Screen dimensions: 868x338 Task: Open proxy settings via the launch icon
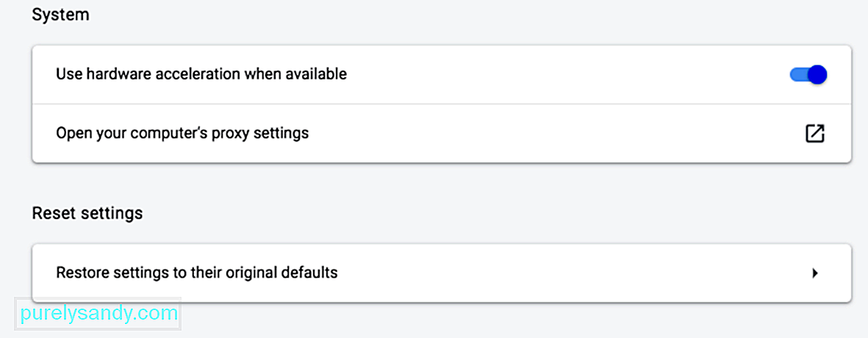[815, 133]
